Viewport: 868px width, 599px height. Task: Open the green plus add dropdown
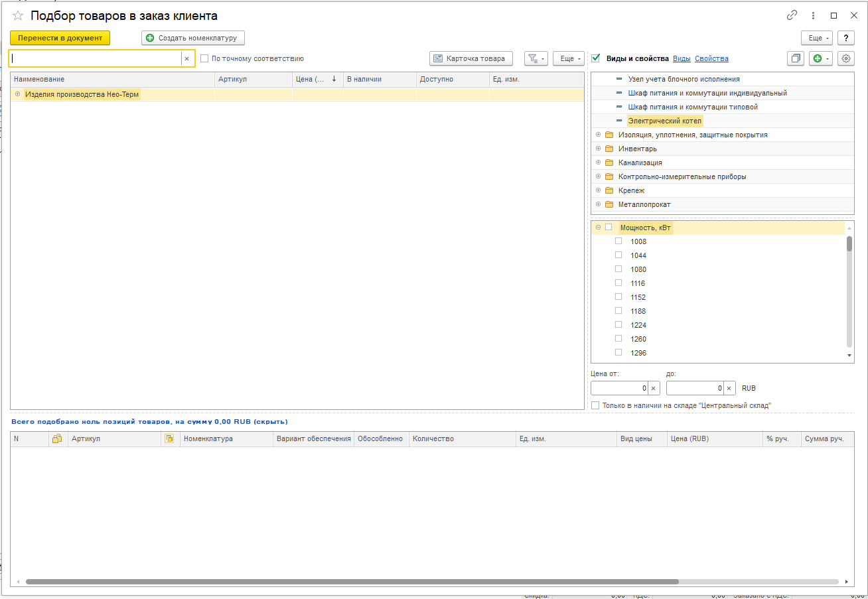tap(820, 58)
